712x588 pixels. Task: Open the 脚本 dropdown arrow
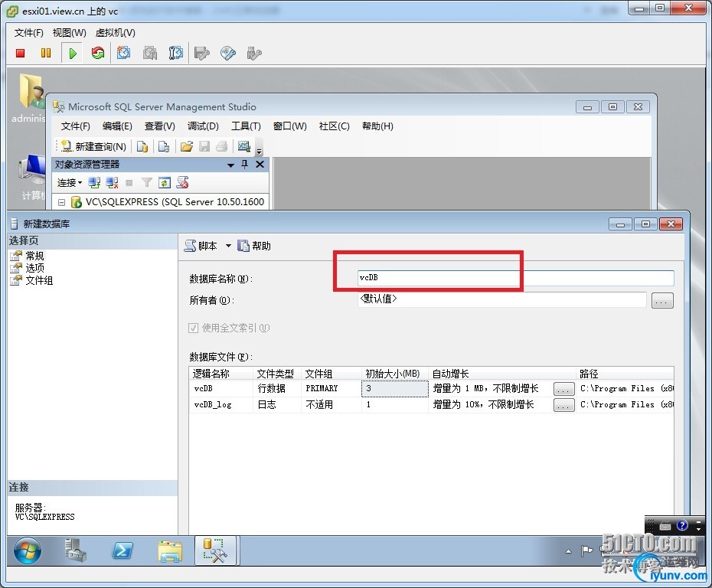point(228,246)
